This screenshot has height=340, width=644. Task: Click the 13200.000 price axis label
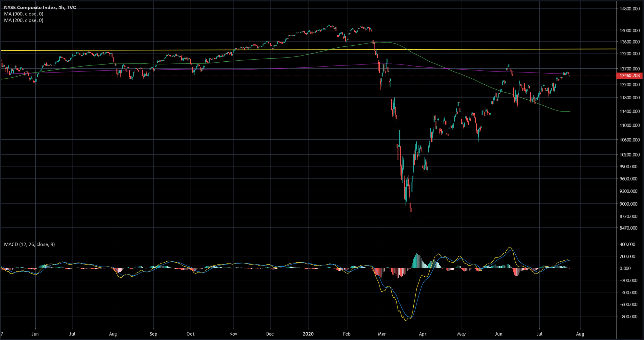pos(629,54)
